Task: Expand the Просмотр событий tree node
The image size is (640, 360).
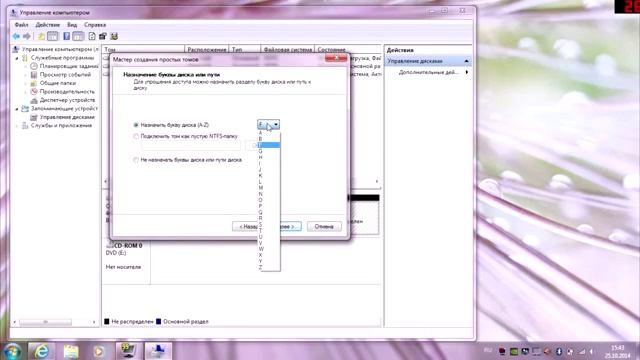Action: 26,75
